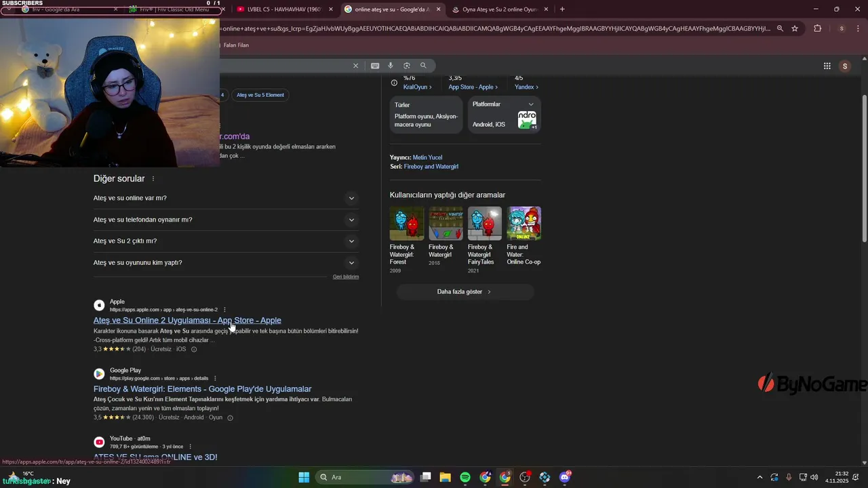Expand "Ateş ve su oyununu kim yaptı?"
The width and height of the screenshot is (868, 488).
[226, 263]
